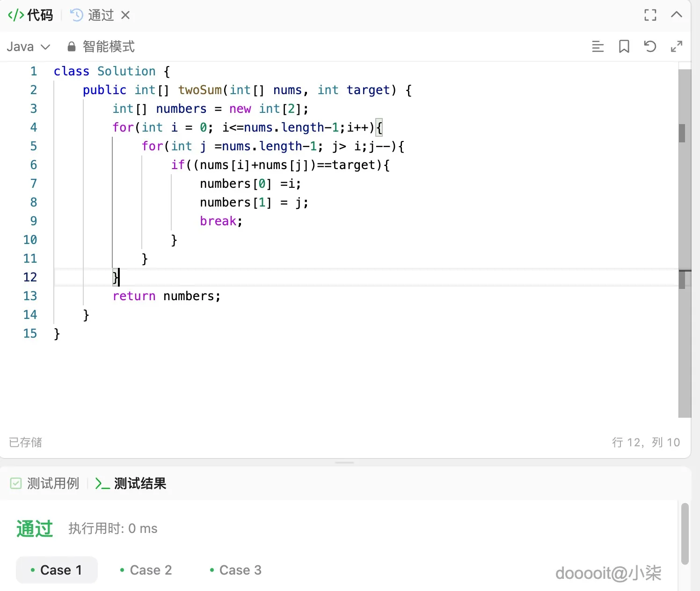Click 'class Solution {' on line 1
This screenshot has height=591, width=700.
[x=112, y=71]
